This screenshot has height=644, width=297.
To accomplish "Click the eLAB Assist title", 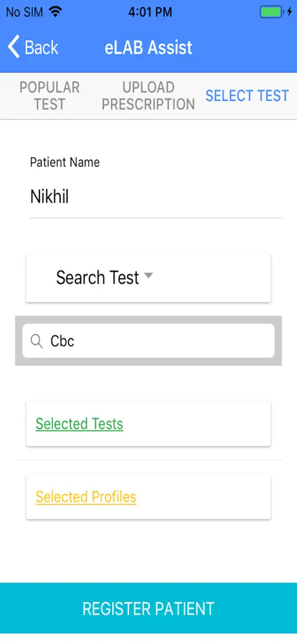I will [x=148, y=47].
